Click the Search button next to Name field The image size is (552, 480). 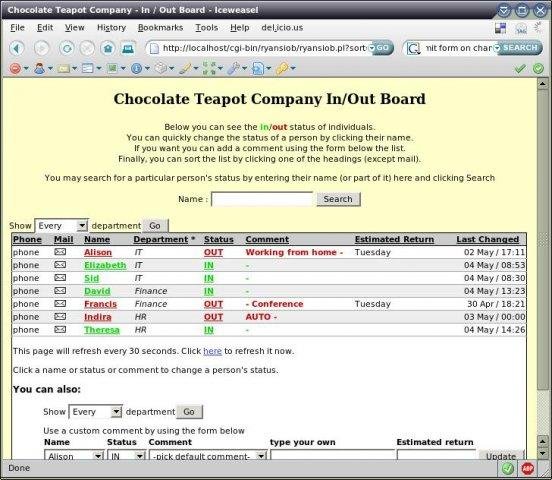338,199
